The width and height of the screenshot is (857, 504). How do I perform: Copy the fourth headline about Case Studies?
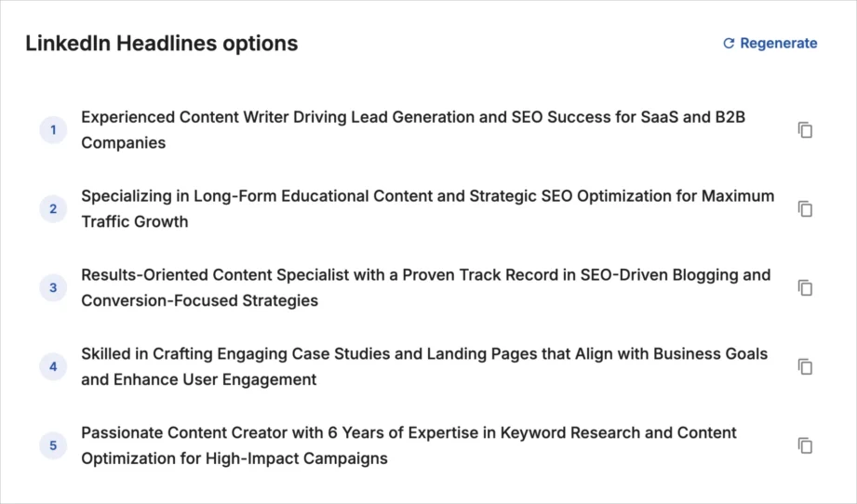tap(805, 366)
